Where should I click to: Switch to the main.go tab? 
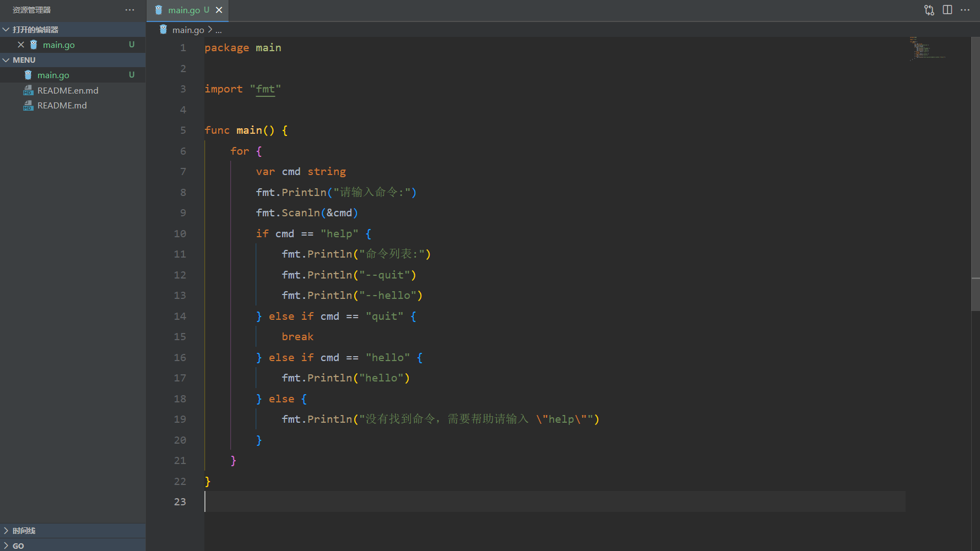point(183,10)
